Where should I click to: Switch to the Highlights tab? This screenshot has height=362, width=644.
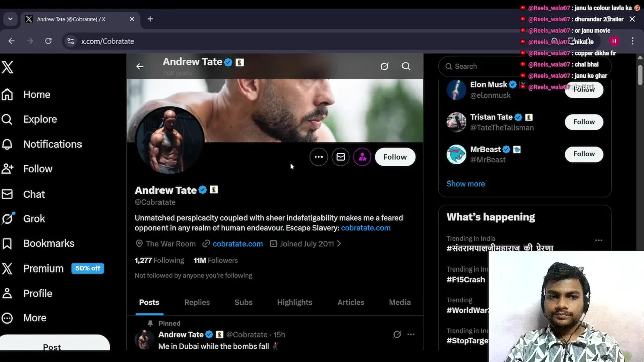tap(295, 302)
